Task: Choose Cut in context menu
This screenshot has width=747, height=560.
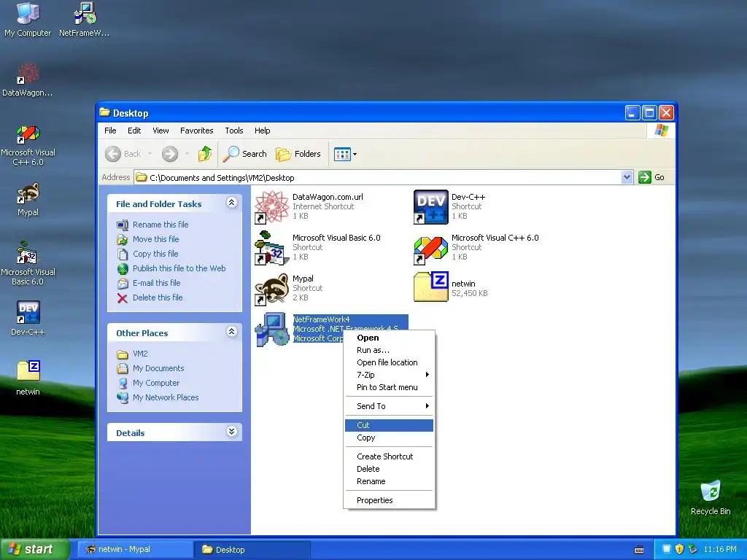Action: click(389, 425)
